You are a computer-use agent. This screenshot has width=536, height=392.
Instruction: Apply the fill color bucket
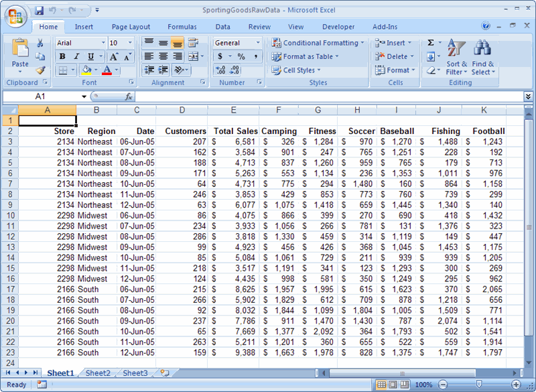coord(86,70)
